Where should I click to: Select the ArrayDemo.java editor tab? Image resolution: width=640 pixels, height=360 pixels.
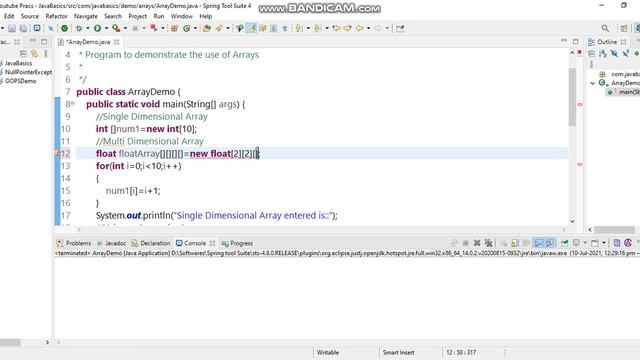pyautogui.click(x=88, y=42)
